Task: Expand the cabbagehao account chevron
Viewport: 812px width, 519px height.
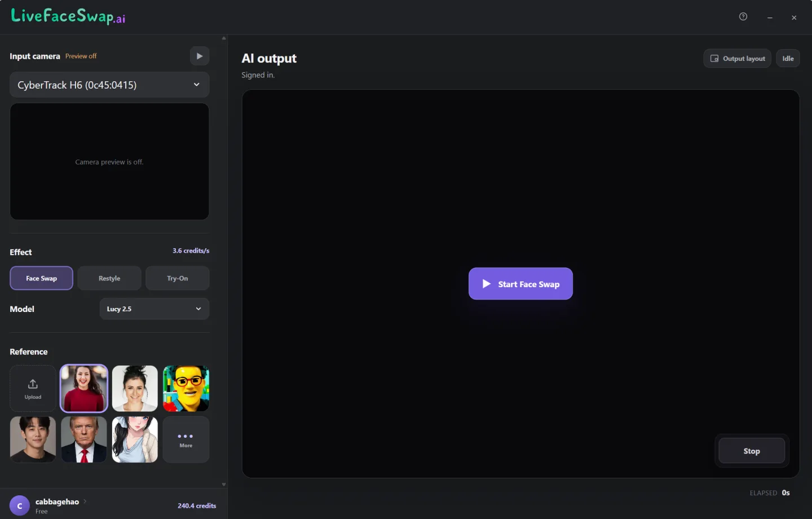Action: 85,501
